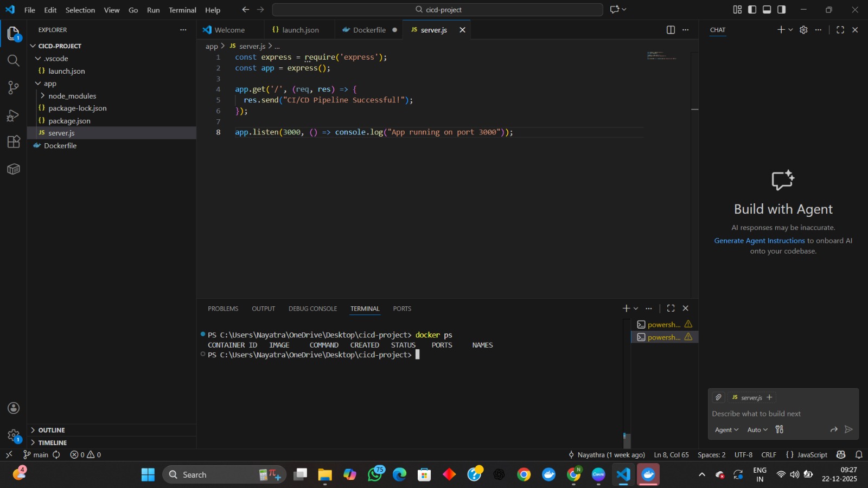Open the Agent mode dropdown
Image resolution: width=868 pixels, height=488 pixels.
726,430
